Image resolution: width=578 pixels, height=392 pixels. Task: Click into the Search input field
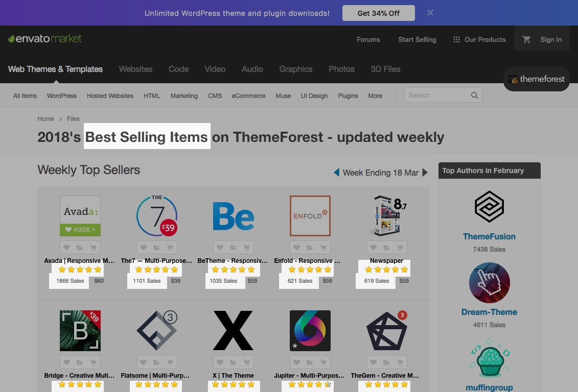click(x=437, y=95)
